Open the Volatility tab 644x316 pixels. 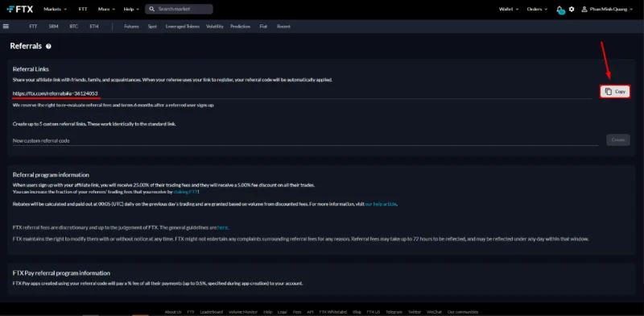215,27
